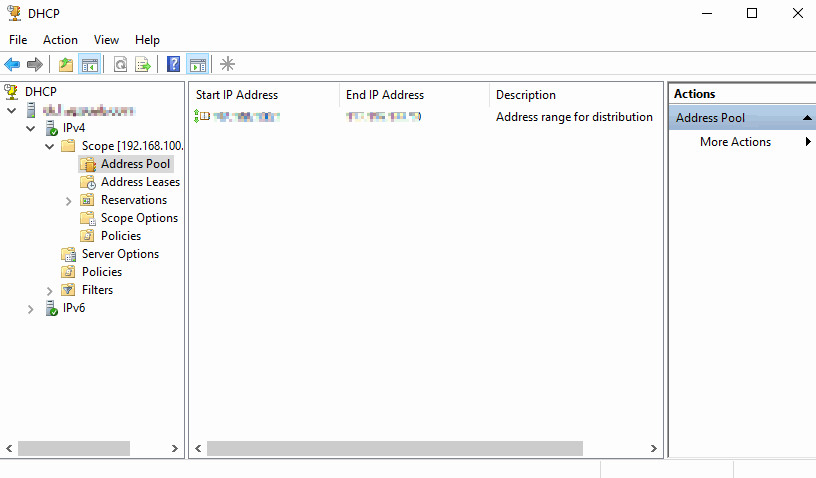The height and width of the screenshot is (478, 816).
Task: Click the Back arrow toolbar button
Action: tap(12, 65)
